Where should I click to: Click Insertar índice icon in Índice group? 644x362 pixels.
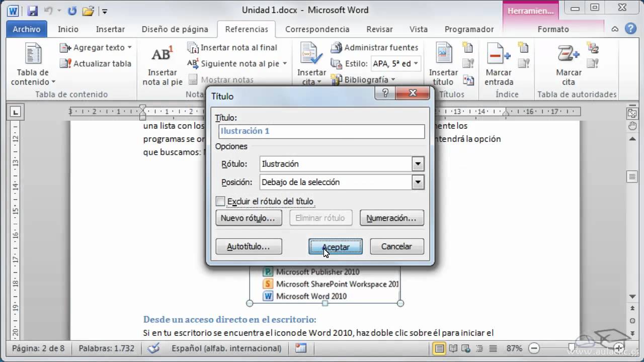(524, 48)
